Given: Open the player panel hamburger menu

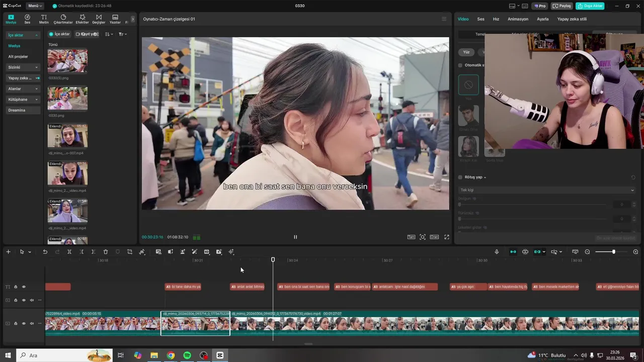Looking at the screenshot, I should point(444,19).
